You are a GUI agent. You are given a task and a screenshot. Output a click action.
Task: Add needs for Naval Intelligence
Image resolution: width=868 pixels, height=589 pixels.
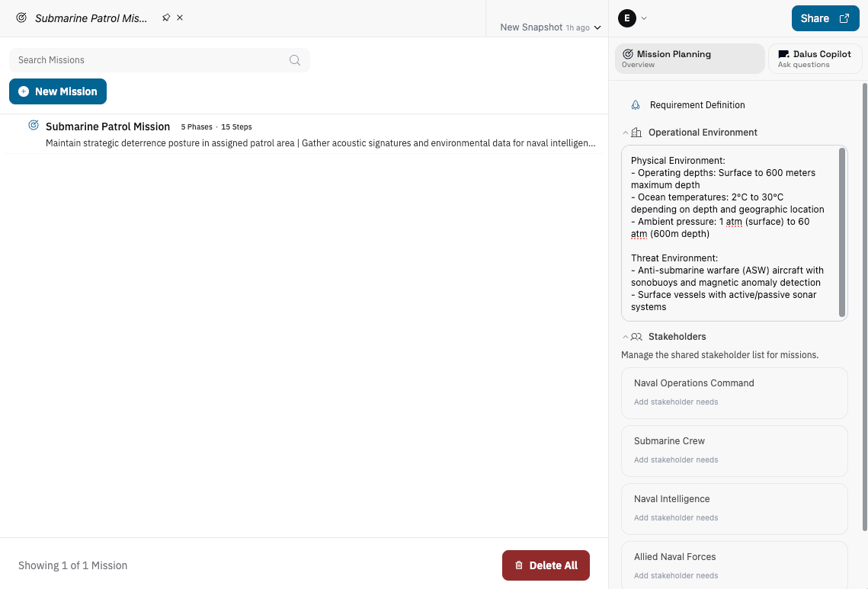[676, 517]
